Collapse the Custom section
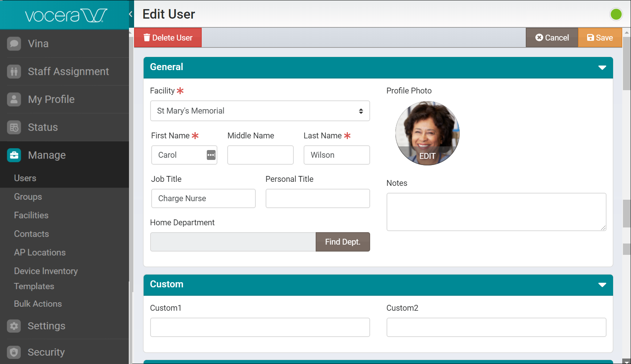This screenshot has width=631, height=364. [x=603, y=285]
